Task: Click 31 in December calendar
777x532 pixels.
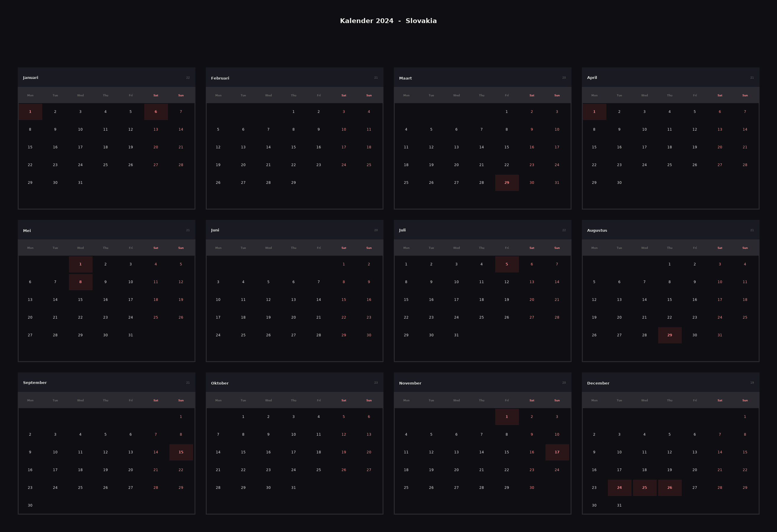Action: click(x=619, y=506)
